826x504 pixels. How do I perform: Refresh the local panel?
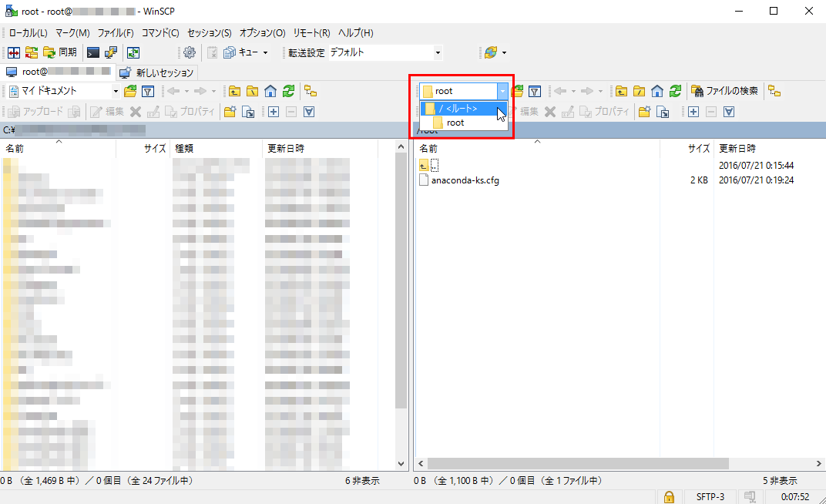(288, 92)
